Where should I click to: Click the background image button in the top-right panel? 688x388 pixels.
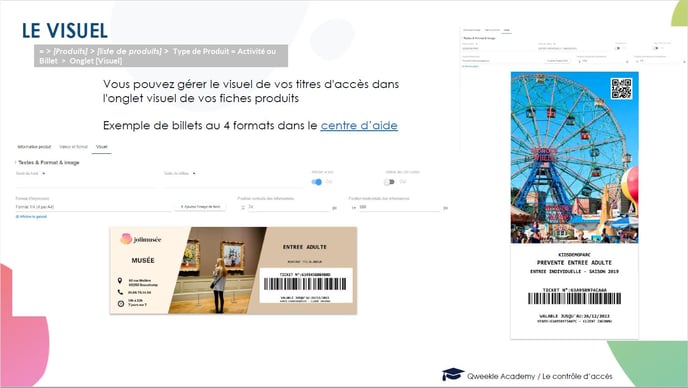pyautogui.click(x=557, y=61)
